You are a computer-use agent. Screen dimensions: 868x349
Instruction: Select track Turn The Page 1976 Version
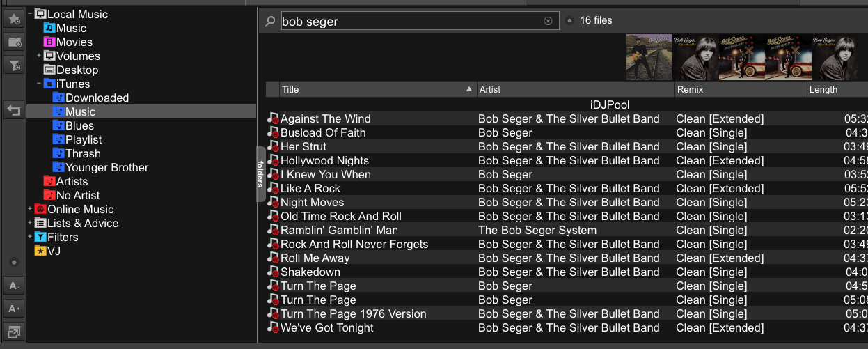point(353,313)
